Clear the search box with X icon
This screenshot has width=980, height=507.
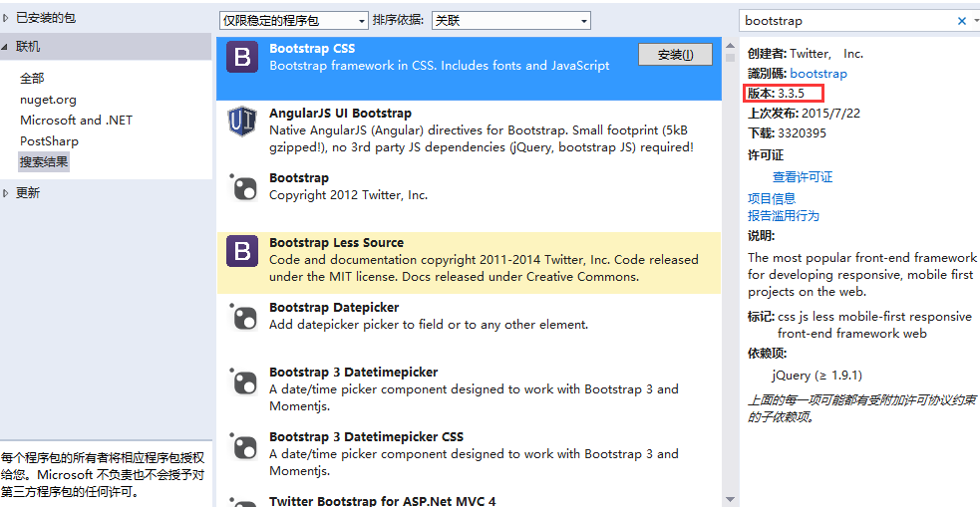tap(962, 20)
